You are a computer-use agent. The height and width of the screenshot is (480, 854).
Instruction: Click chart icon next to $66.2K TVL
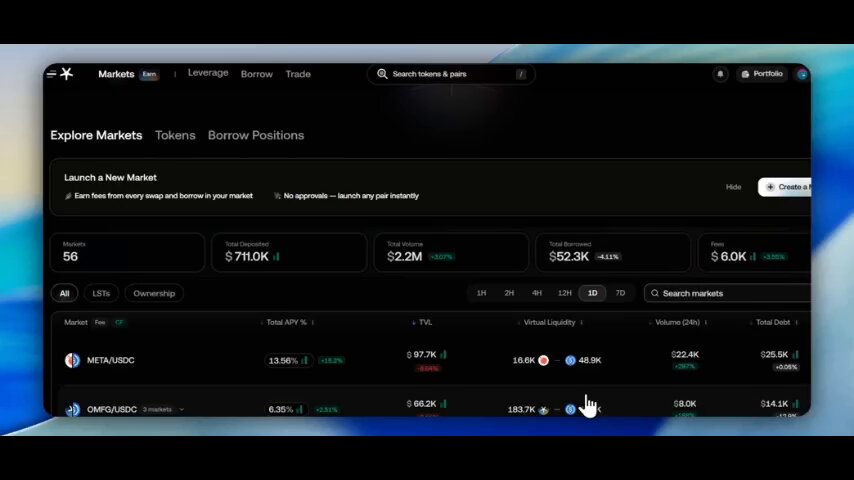[443, 404]
